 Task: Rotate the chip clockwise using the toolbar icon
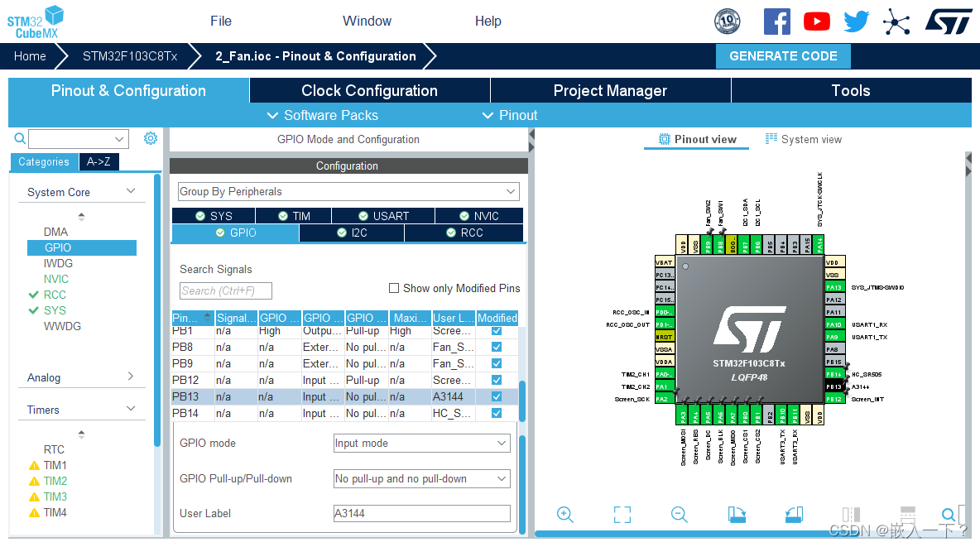pos(737,515)
